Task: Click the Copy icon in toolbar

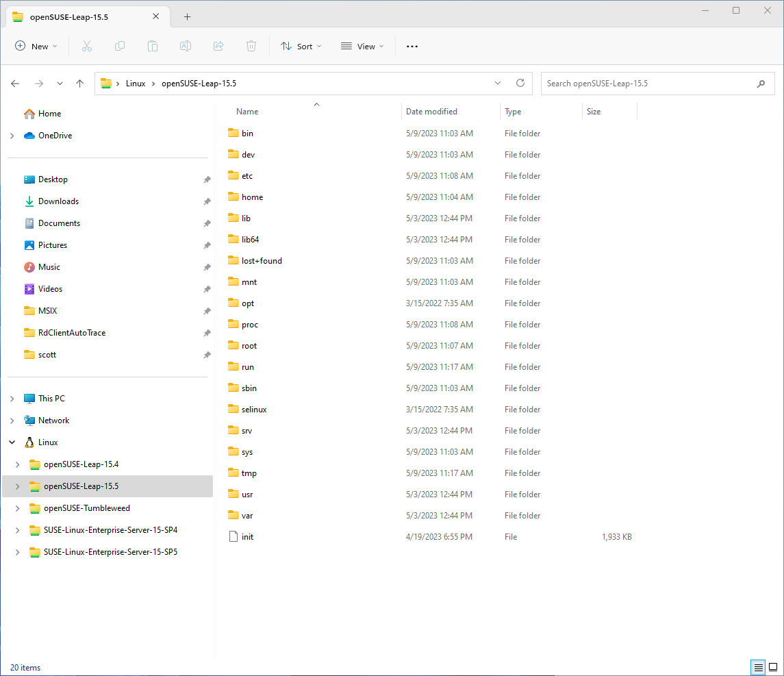Action: (x=120, y=46)
